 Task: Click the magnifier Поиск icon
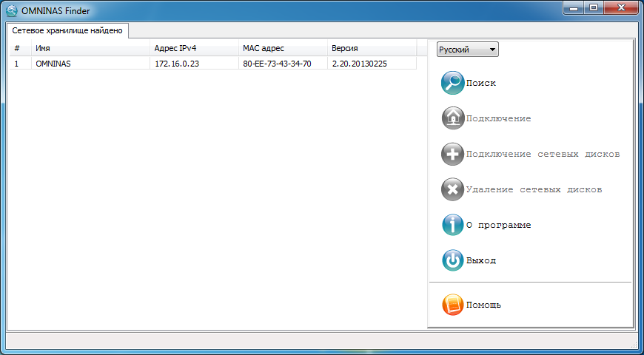pos(452,83)
